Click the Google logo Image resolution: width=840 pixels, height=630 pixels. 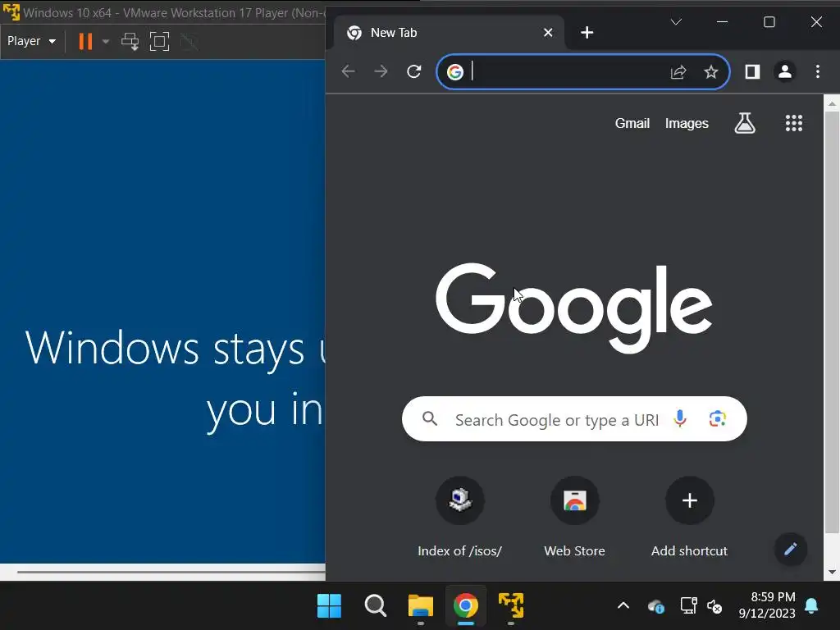click(574, 307)
